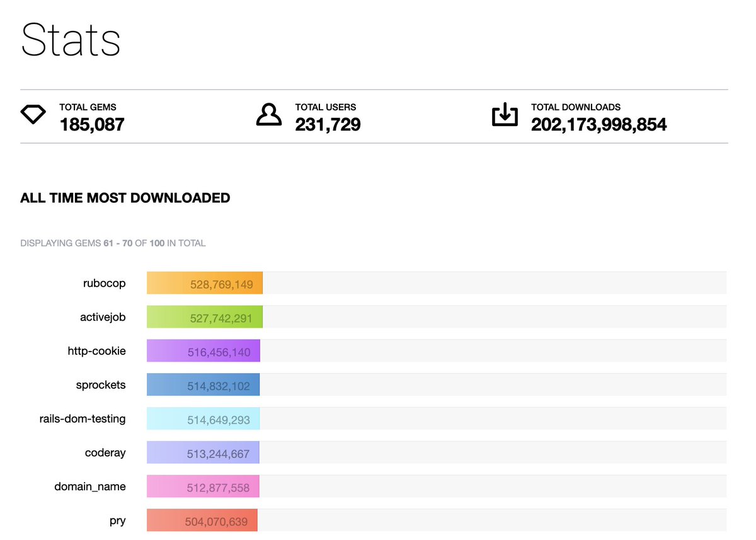Open the rubocop gem link
The image size is (756, 540).
click(105, 284)
